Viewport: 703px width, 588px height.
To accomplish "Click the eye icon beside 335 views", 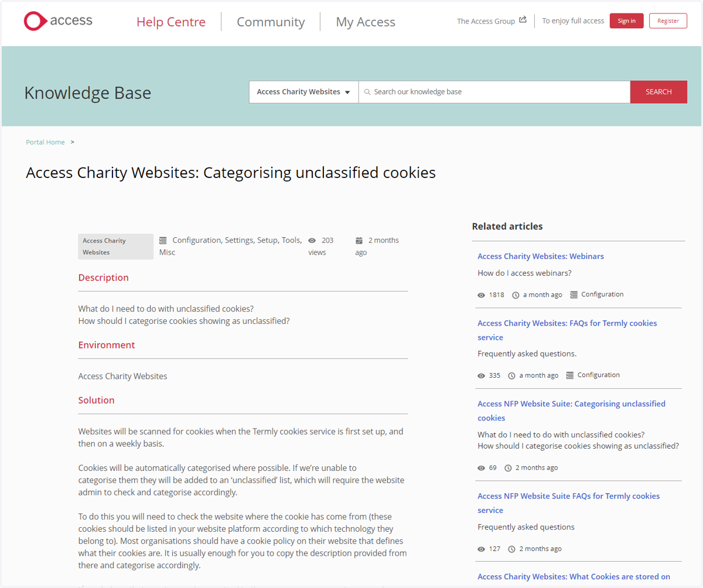I will click(482, 376).
